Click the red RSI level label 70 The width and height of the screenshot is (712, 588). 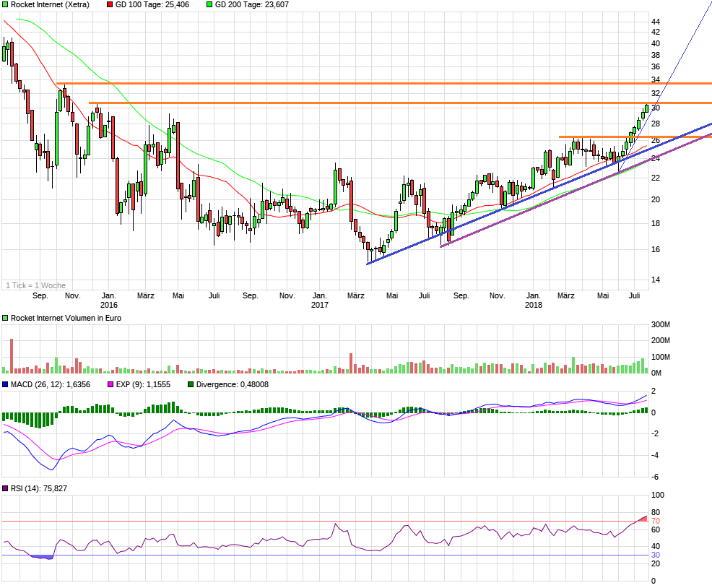[x=655, y=522]
